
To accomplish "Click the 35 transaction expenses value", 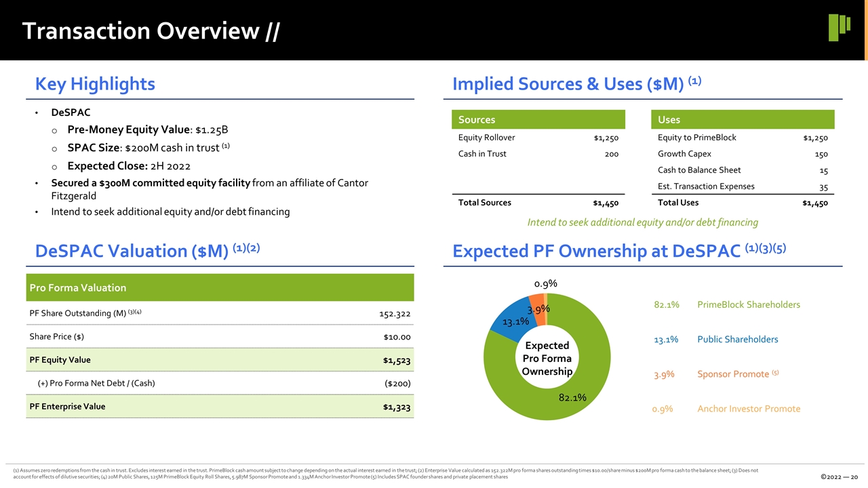I will 823,187.
